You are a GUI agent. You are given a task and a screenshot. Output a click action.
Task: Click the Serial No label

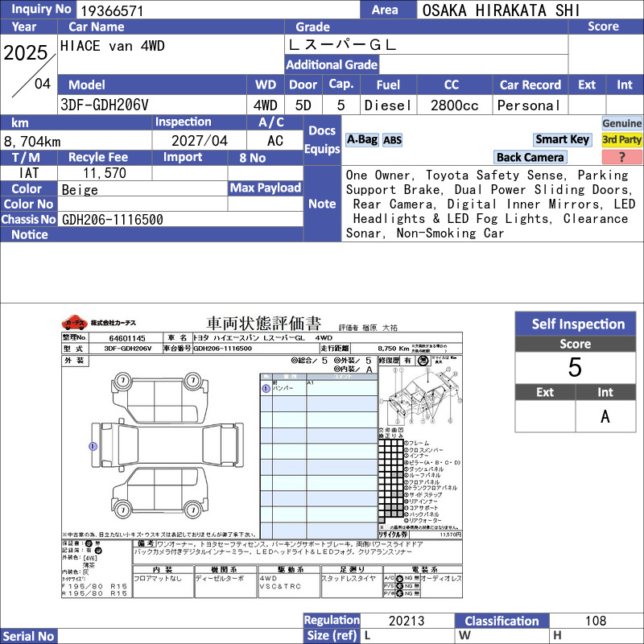(28, 636)
